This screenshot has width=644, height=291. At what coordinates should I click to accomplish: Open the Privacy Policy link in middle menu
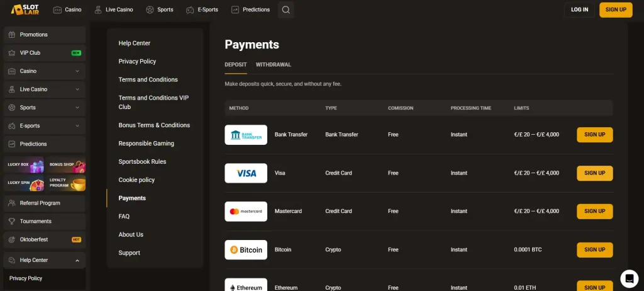pyautogui.click(x=137, y=61)
